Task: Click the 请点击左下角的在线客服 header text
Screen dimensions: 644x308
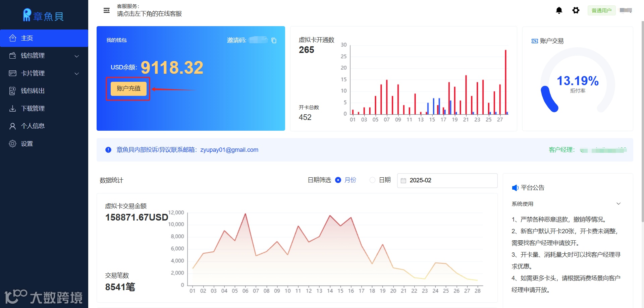Action: click(149, 14)
